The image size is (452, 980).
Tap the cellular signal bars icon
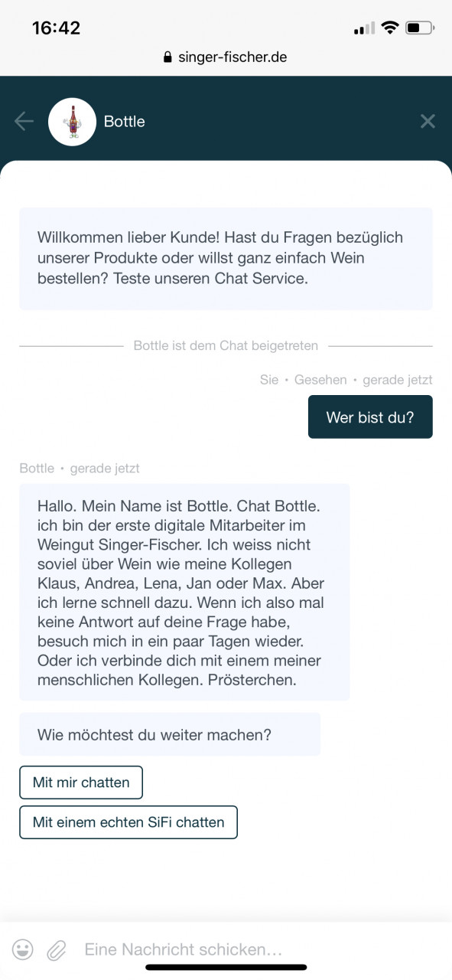(363, 28)
